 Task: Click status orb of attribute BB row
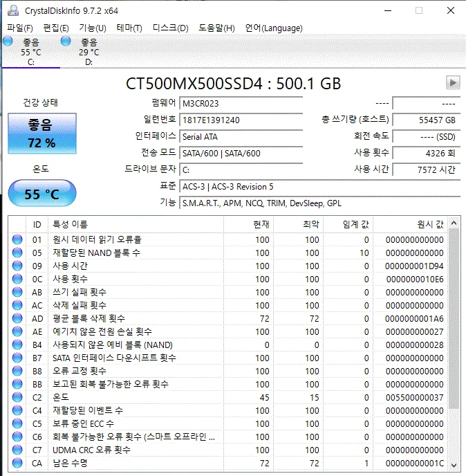[17, 384]
